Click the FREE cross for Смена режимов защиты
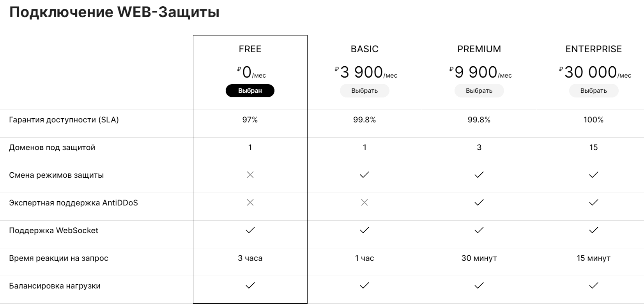 [x=250, y=175]
